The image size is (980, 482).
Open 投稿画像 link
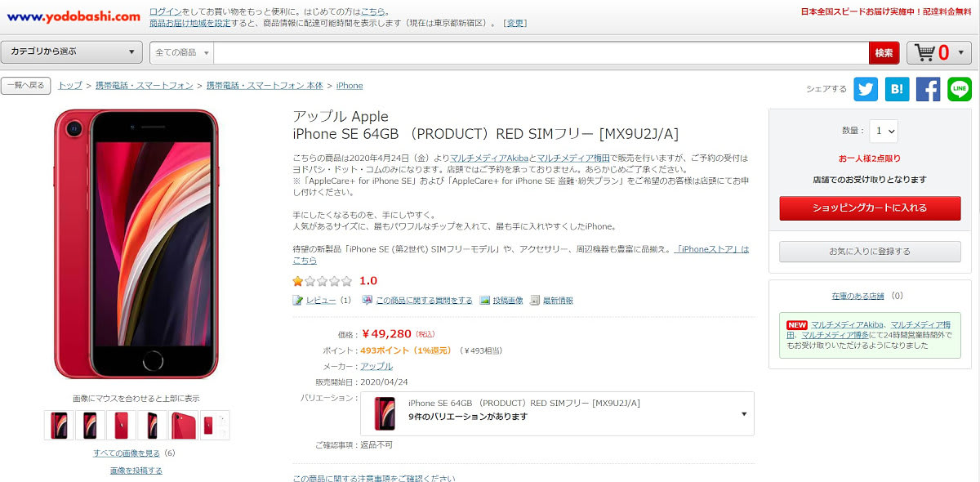click(x=508, y=301)
